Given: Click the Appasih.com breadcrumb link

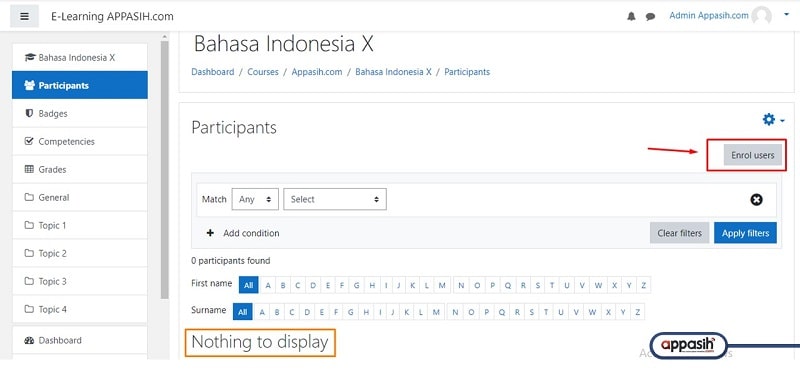Looking at the screenshot, I should [317, 72].
